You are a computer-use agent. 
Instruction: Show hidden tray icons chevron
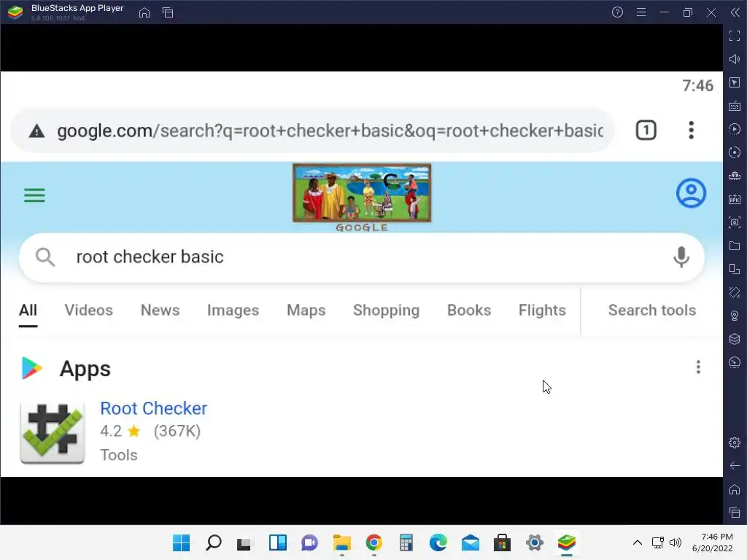pyautogui.click(x=638, y=542)
